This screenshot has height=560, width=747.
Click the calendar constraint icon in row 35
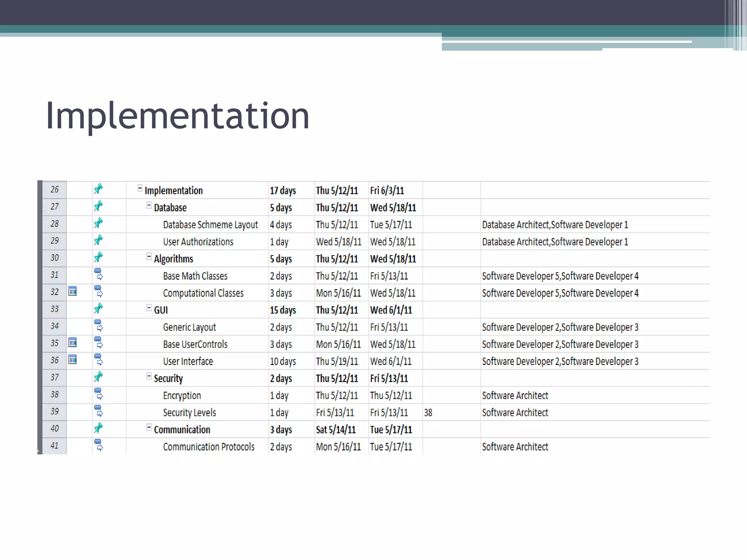73,342
